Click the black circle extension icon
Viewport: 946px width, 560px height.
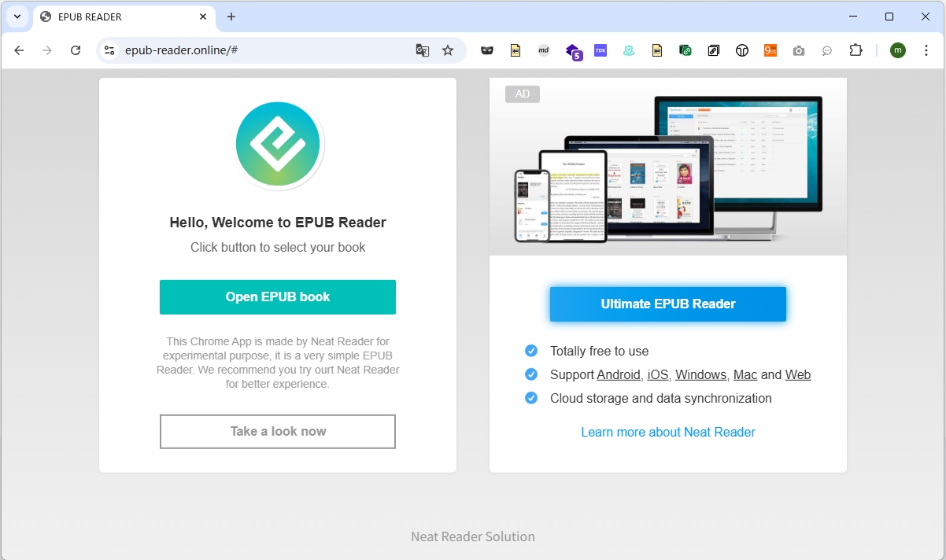click(x=742, y=50)
